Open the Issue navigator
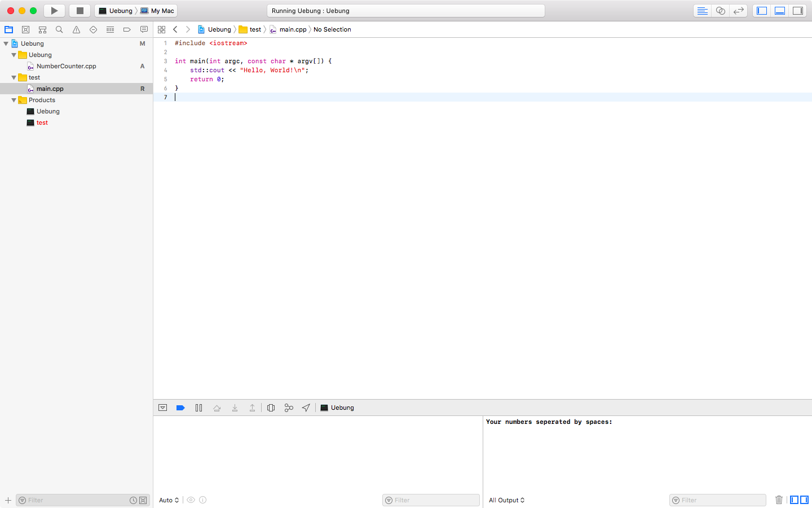The width and height of the screenshot is (812, 508). coord(76,29)
